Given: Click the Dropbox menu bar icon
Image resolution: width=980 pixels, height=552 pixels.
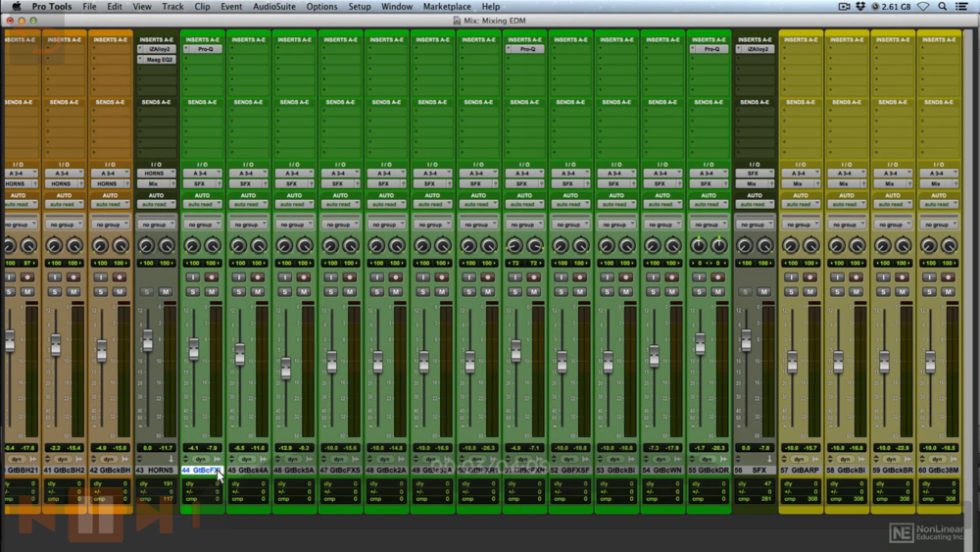Looking at the screenshot, I should (860, 6).
